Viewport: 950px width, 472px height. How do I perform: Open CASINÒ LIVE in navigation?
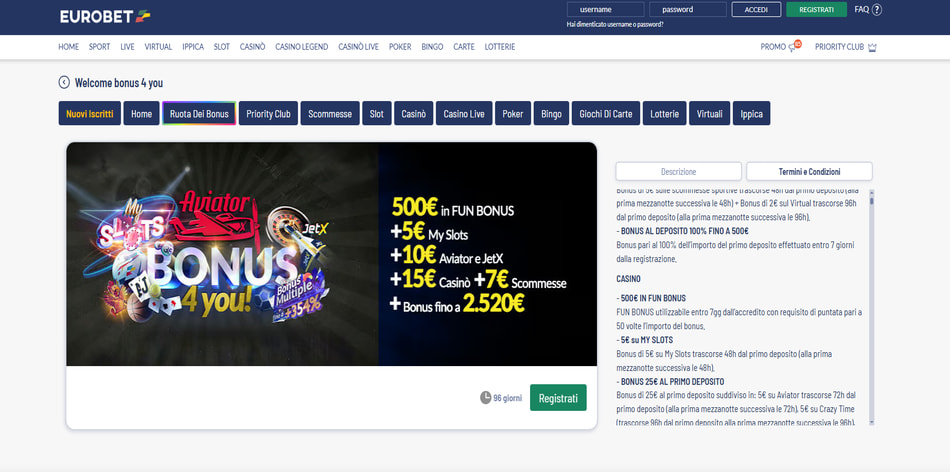359,47
